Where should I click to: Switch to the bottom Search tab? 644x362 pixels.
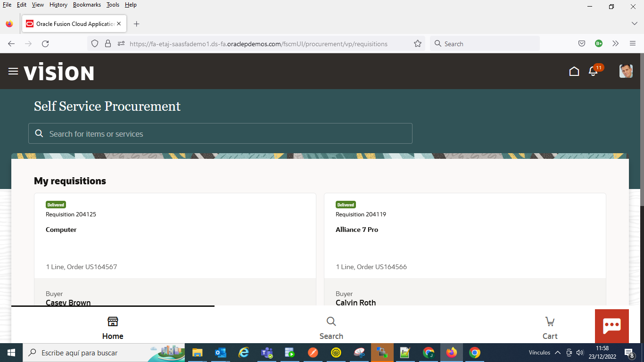point(331,328)
